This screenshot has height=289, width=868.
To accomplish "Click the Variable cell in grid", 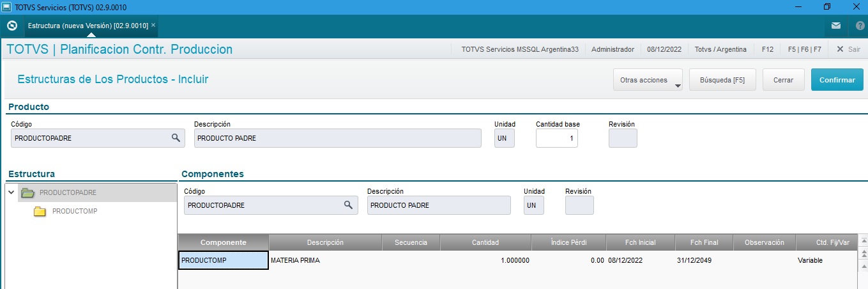I will click(x=826, y=260).
